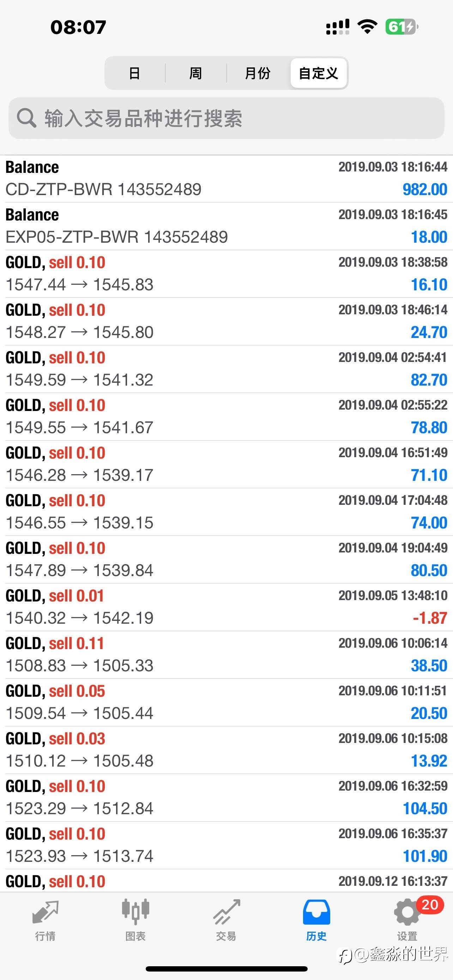This screenshot has height=980, width=453.
Task: Open the 图表 chart tab icon
Action: click(135, 912)
